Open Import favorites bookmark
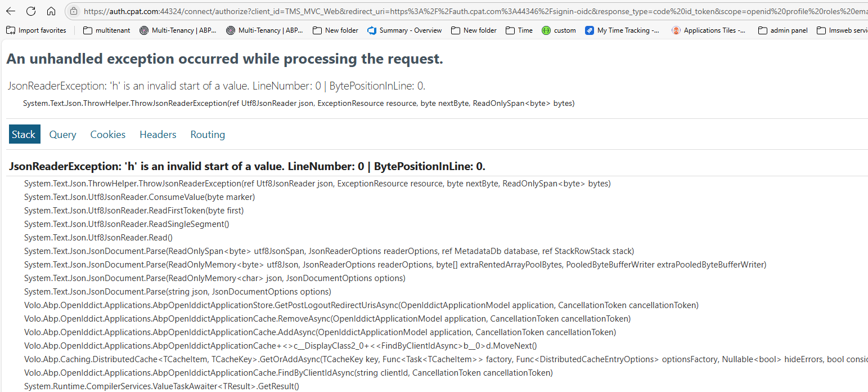Viewport: 868px width, 392px height. (x=36, y=30)
